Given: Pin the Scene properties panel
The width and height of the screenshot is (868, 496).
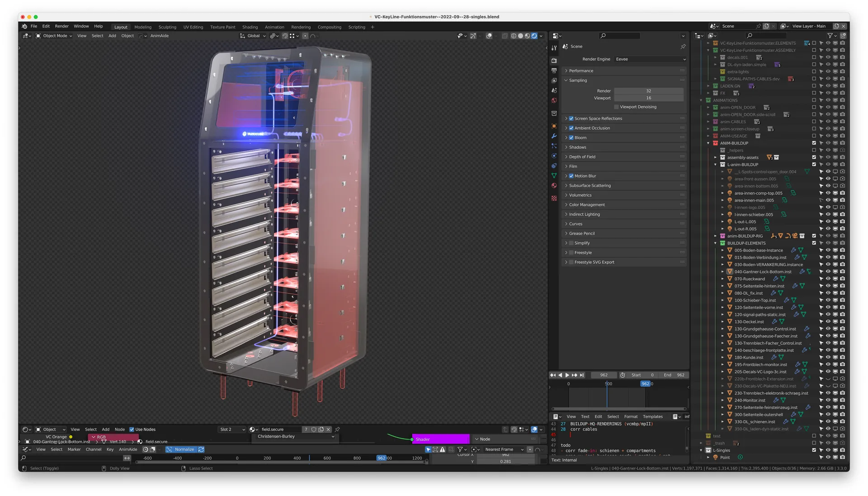Looking at the screenshot, I should click(683, 47).
